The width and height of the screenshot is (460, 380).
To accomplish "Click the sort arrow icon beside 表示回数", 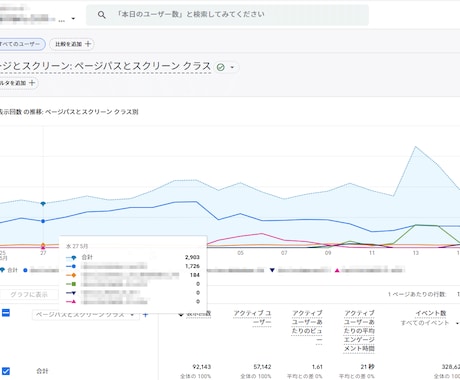I will pyautogui.click(x=181, y=314).
